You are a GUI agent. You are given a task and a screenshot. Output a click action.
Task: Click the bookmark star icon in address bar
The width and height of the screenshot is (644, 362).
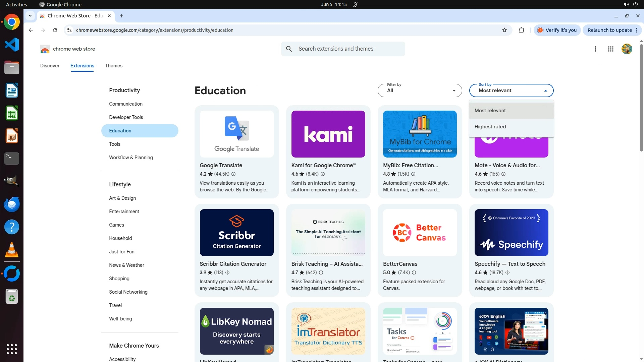pyautogui.click(x=504, y=30)
